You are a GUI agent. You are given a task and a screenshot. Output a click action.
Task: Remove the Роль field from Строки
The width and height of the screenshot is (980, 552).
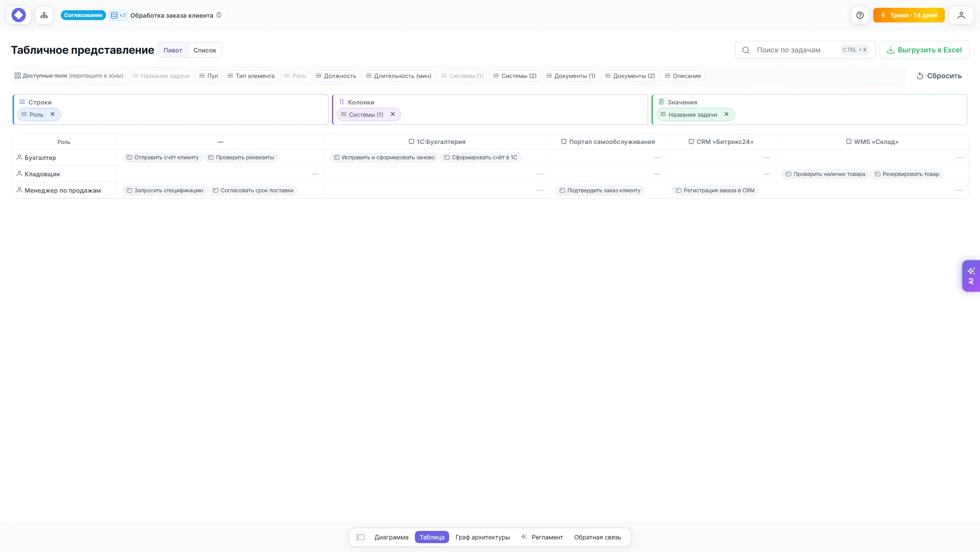(x=52, y=114)
